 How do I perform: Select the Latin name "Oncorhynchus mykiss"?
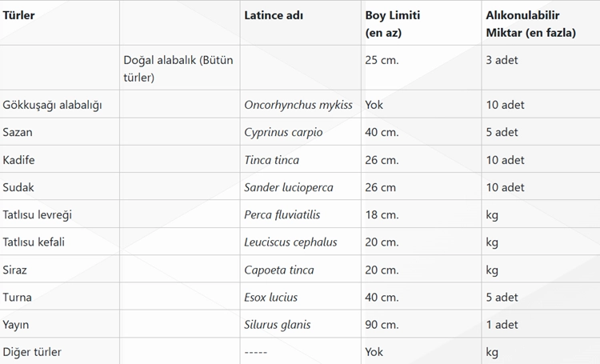(x=298, y=105)
